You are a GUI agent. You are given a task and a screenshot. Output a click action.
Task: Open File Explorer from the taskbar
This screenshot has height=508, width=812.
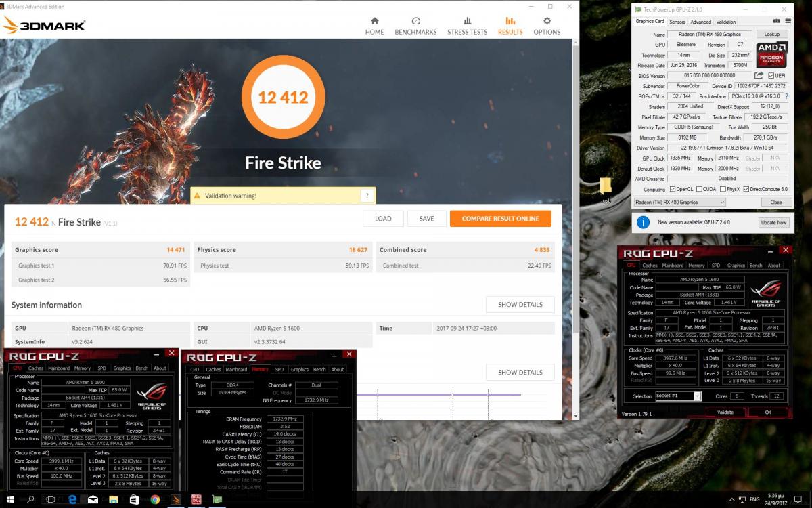click(114, 500)
